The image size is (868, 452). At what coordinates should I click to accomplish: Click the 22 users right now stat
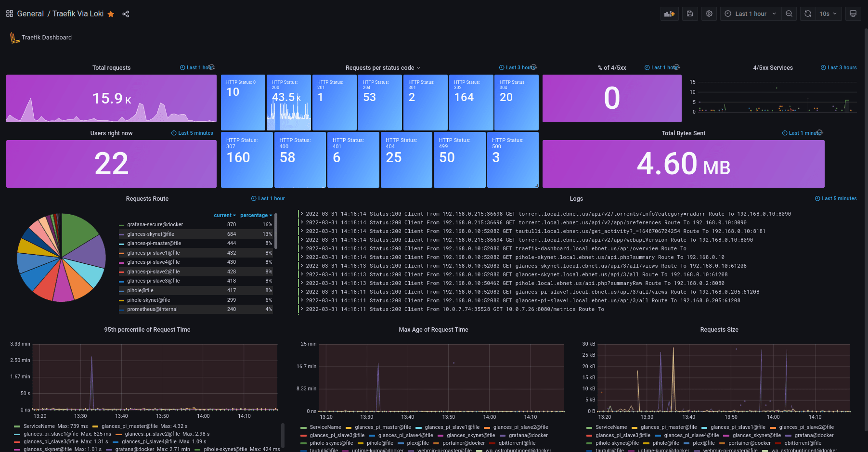(111, 164)
